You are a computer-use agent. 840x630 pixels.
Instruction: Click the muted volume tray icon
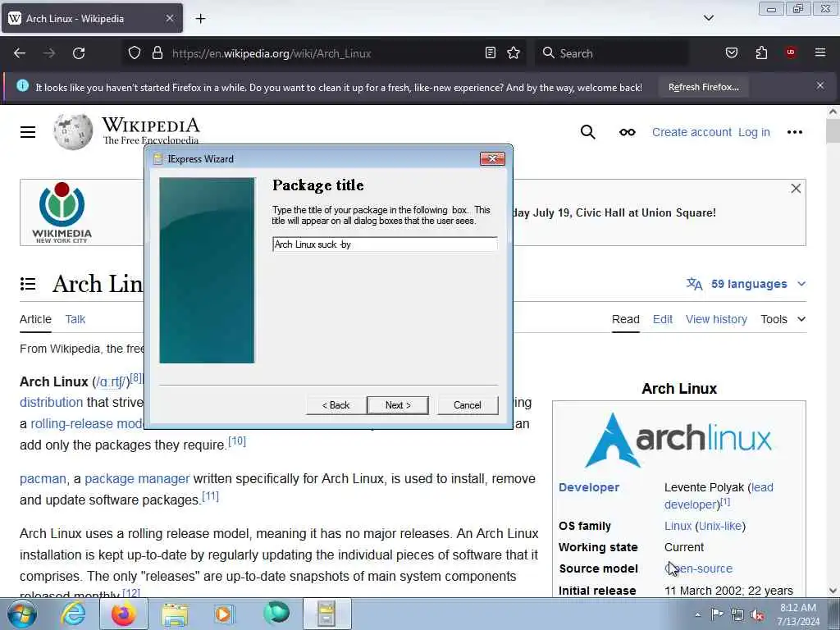tap(757, 615)
